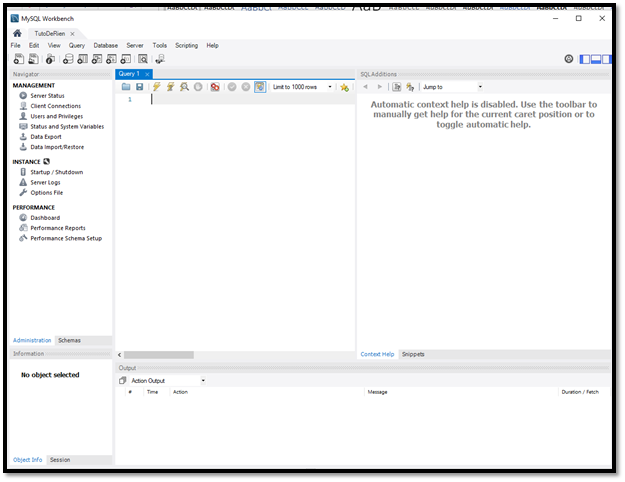Viewport: 625px width, 482px height.
Task: Execute query with lightning bolt icon
Action: click(x=157, y=87)
